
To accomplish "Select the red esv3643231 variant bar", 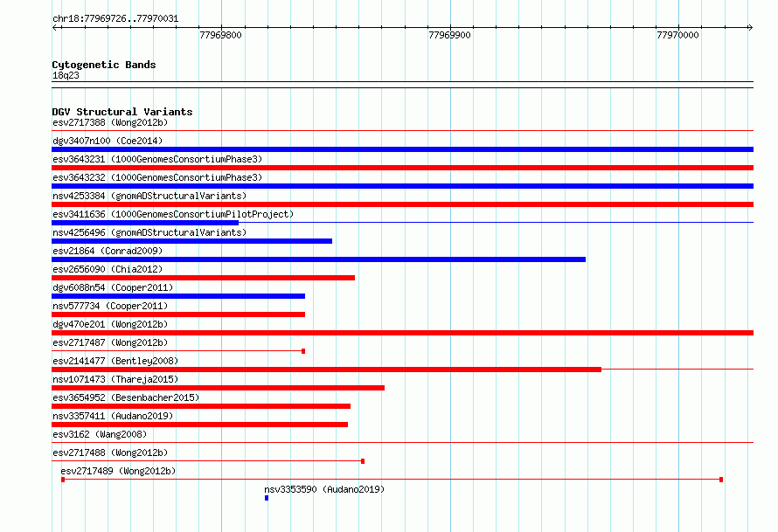I will (402, 168).
